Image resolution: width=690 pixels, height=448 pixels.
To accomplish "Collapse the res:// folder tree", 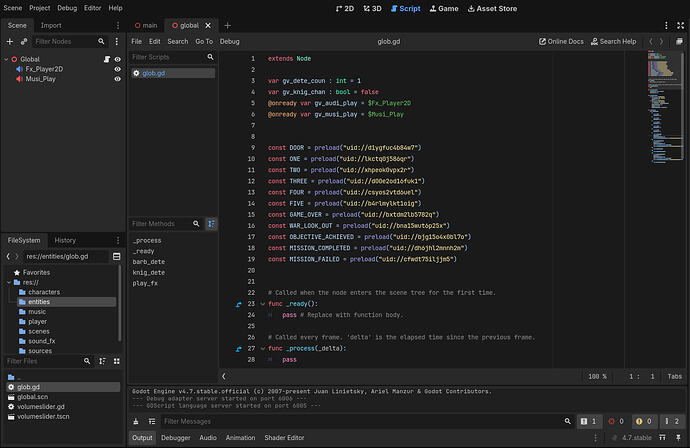I will point(9,283).
